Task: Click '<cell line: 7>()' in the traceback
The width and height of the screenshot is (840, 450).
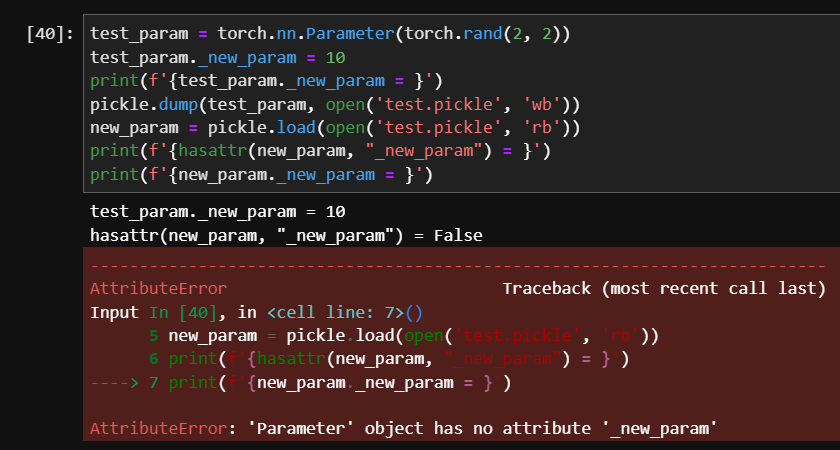Action: [x=345, y=312]
